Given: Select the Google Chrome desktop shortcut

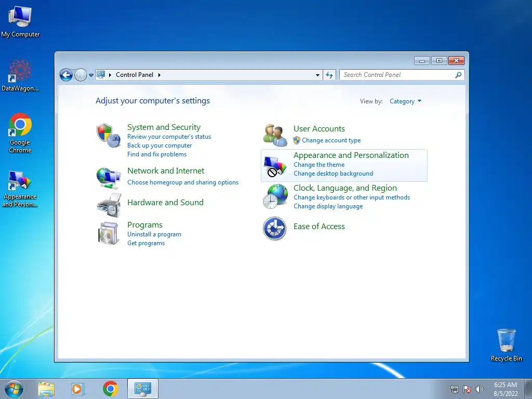Looking at the screenshot, I should point(20,133).
